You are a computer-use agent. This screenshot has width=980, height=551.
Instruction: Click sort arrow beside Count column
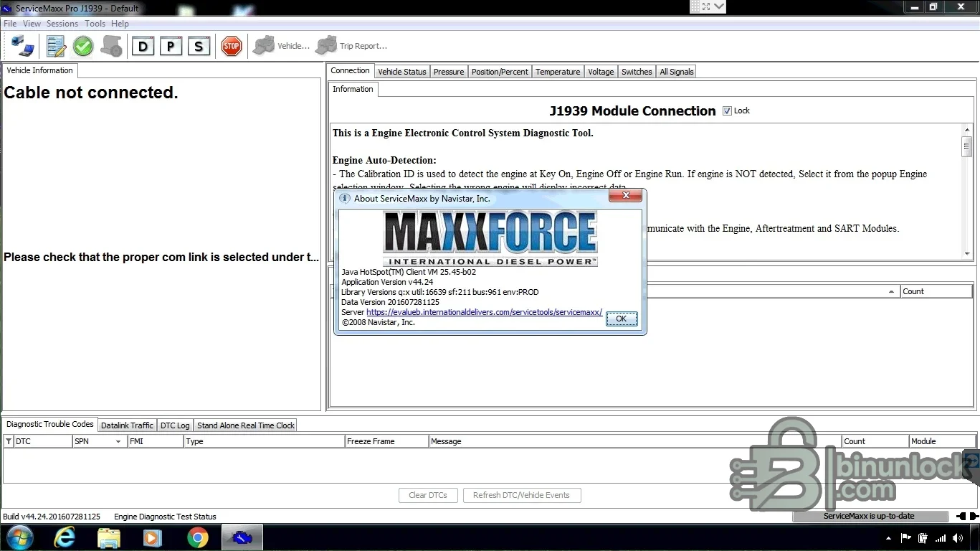coord(892,291)
